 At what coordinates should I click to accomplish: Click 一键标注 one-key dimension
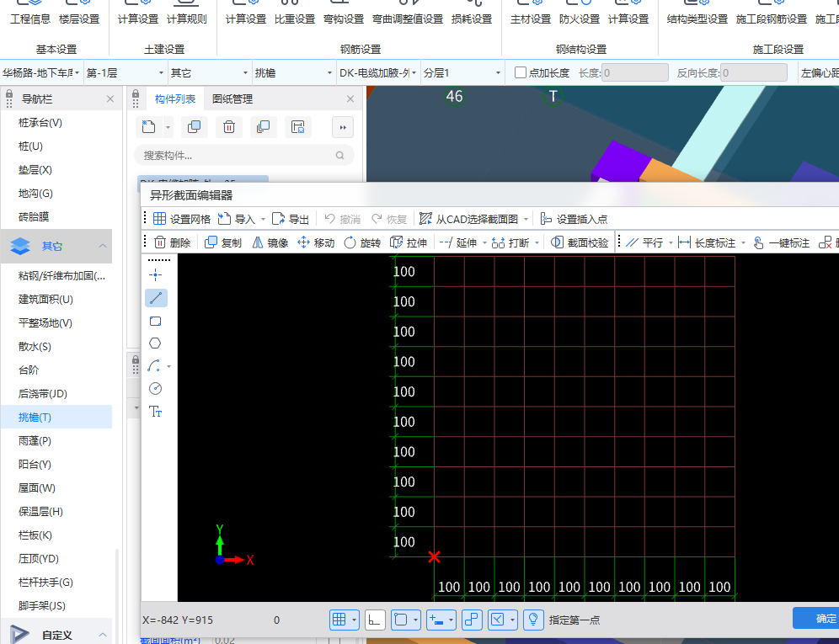[x=781, y=242]
